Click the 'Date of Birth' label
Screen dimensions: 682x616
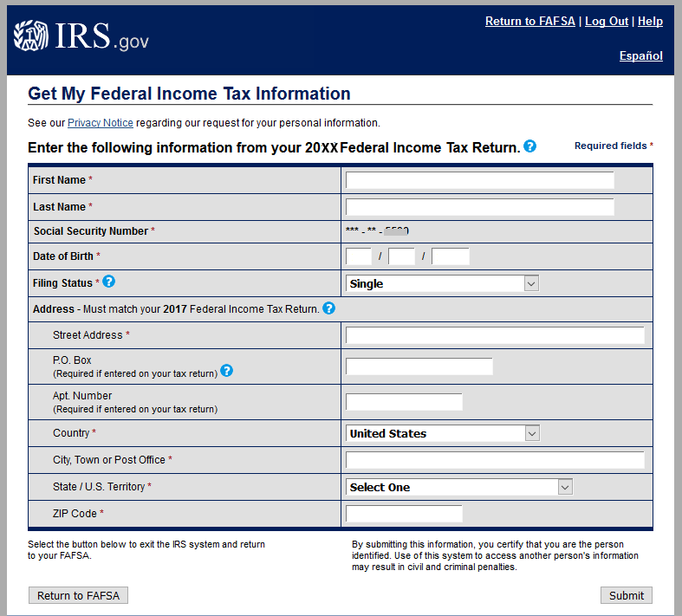coord(63,256)
